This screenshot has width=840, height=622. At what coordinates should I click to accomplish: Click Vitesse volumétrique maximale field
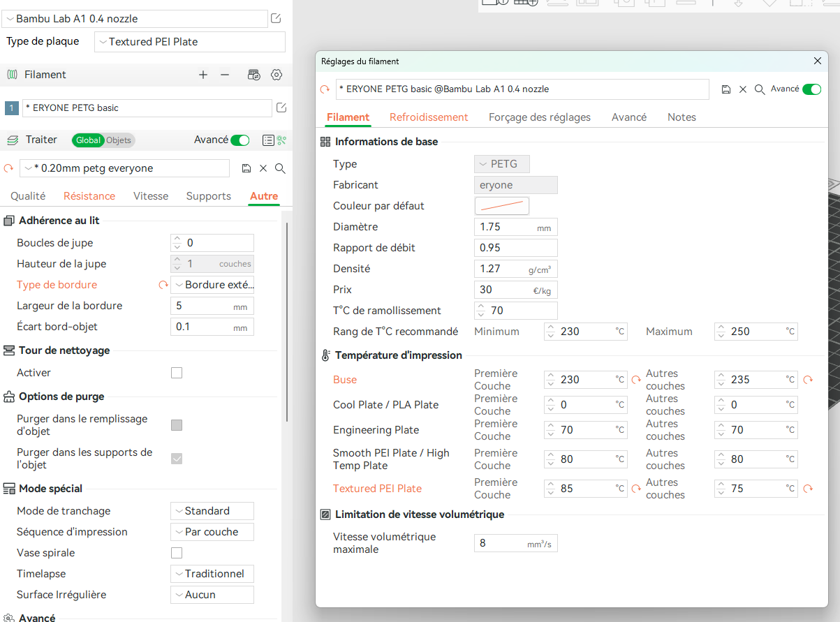tap(516, 543)
